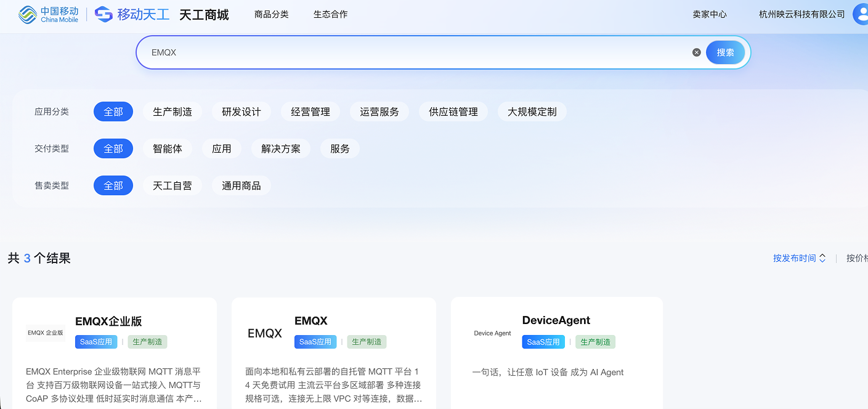This screenshot has width=868, height=409.
Task: Click the Device Agent product logo thumbnail
Action: pyautogui.click(x=492, y=333)
